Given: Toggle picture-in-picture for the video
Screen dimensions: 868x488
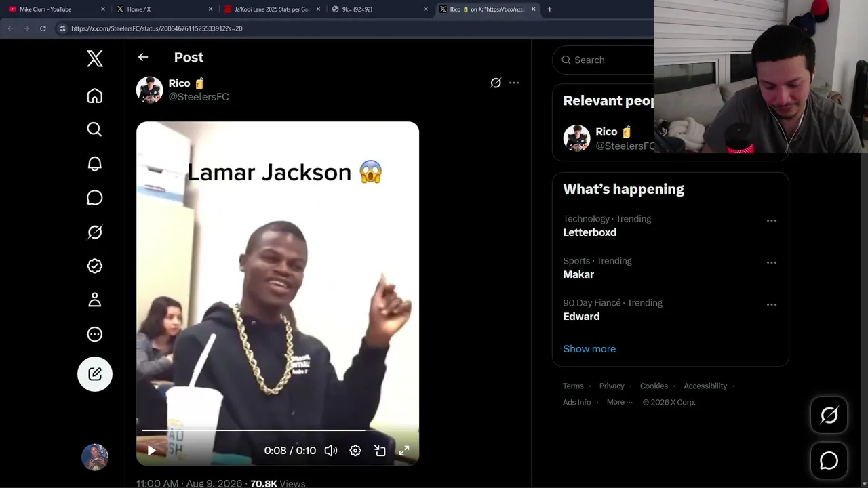Looking at the screenshot, I should click(380, 451).
